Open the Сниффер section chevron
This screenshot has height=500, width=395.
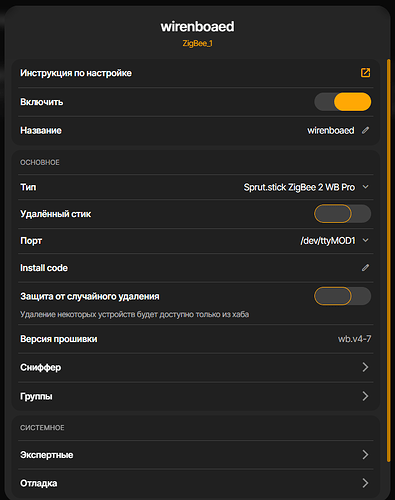[x=365, y=367]
